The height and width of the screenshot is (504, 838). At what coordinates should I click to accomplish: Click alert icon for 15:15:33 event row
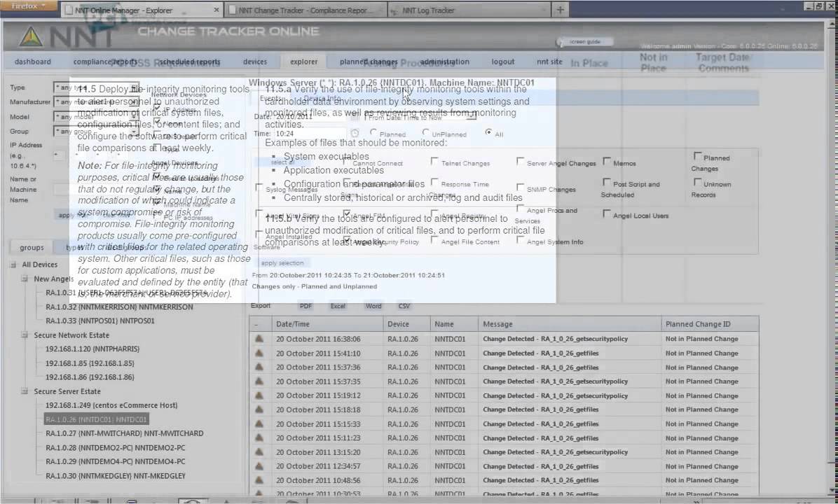[x=259, y=424]
